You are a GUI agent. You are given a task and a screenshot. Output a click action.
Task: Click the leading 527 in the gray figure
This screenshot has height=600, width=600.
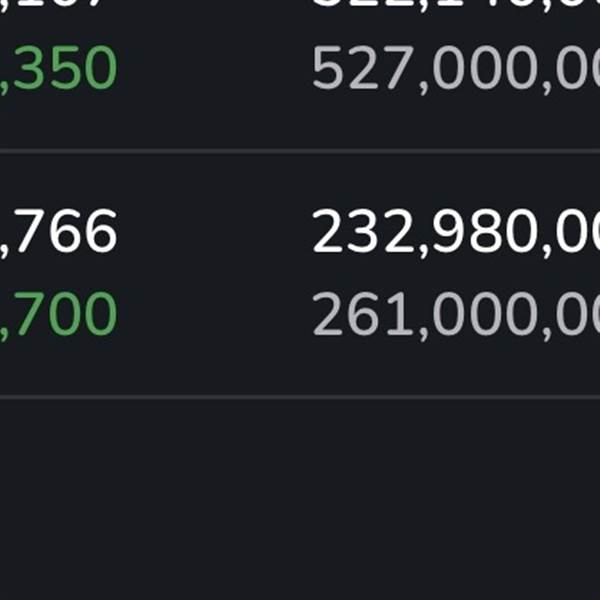357,70
